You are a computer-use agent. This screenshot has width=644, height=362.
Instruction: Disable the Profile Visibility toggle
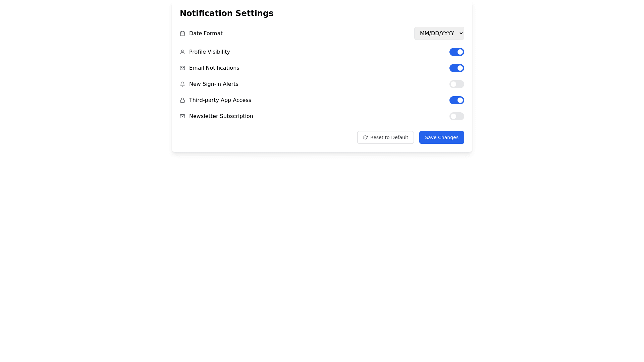point(457,52)
